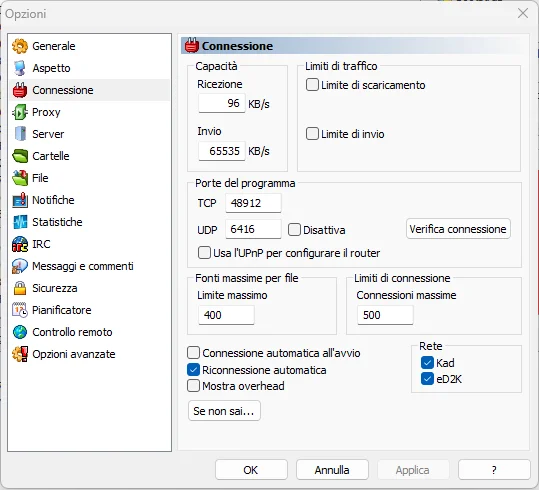Click the Cartelle folder icon
The image size is (539, 490).
click(20, 156)
